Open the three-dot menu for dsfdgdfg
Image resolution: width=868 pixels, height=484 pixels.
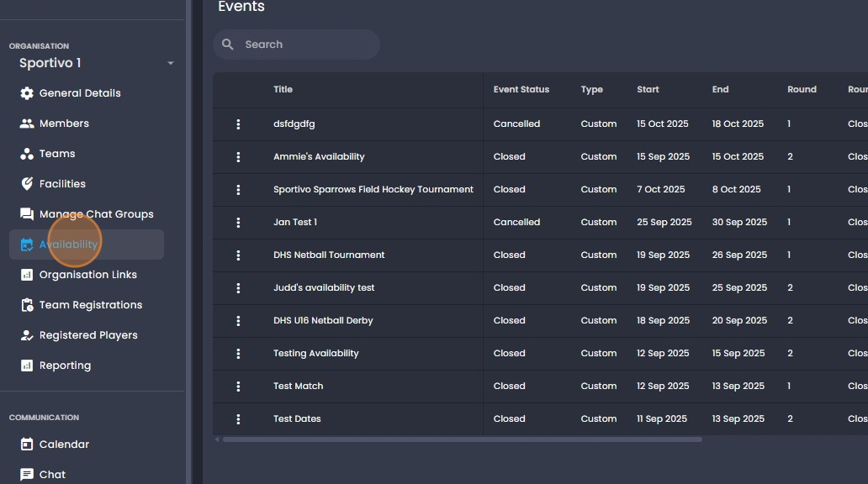point(238,124)
